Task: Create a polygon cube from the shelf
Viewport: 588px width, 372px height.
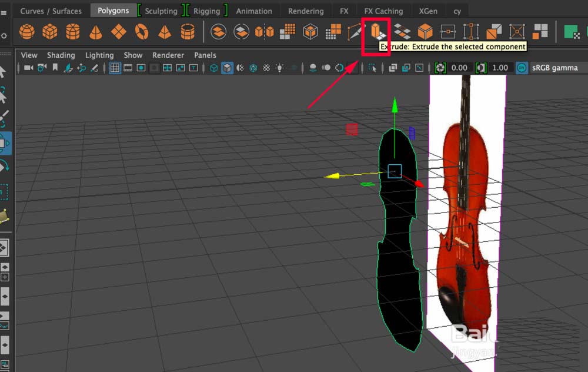Action: click(50, 32)
